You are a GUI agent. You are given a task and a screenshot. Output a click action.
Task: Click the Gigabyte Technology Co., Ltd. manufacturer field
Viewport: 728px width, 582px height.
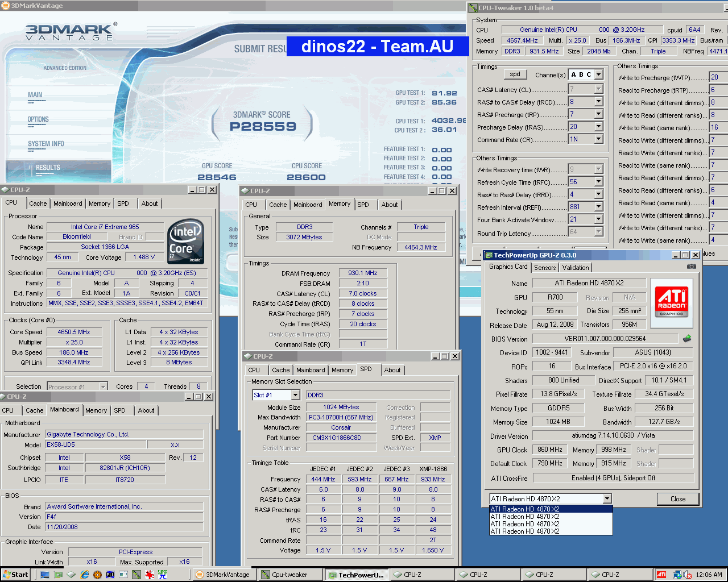pos(124,434)
